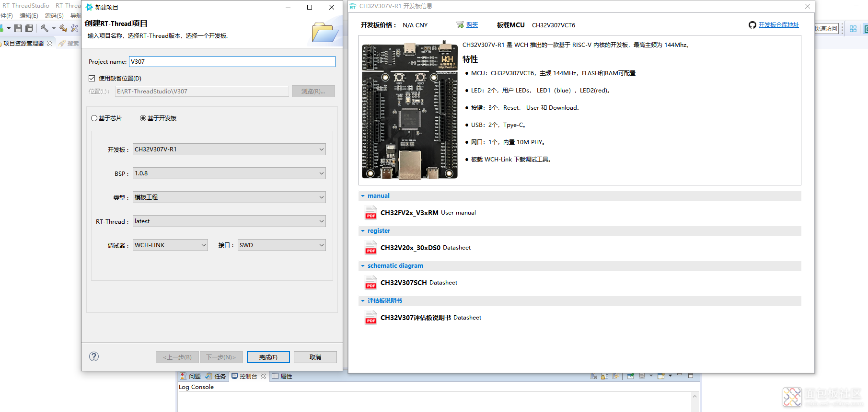This screenshot has height=412, width=868.
Task: Switch to the 项目资源管理器 tab
Action: (24, 43)
